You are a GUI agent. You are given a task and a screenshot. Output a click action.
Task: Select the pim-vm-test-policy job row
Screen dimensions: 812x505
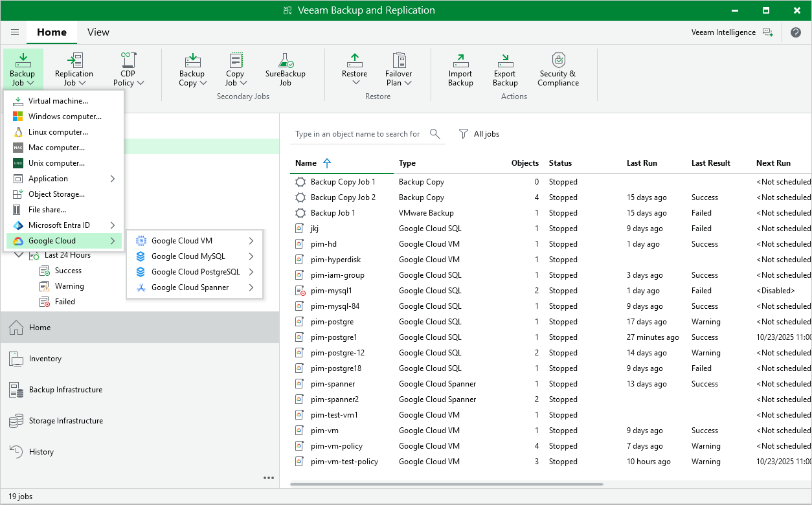[x=550, y=462]
